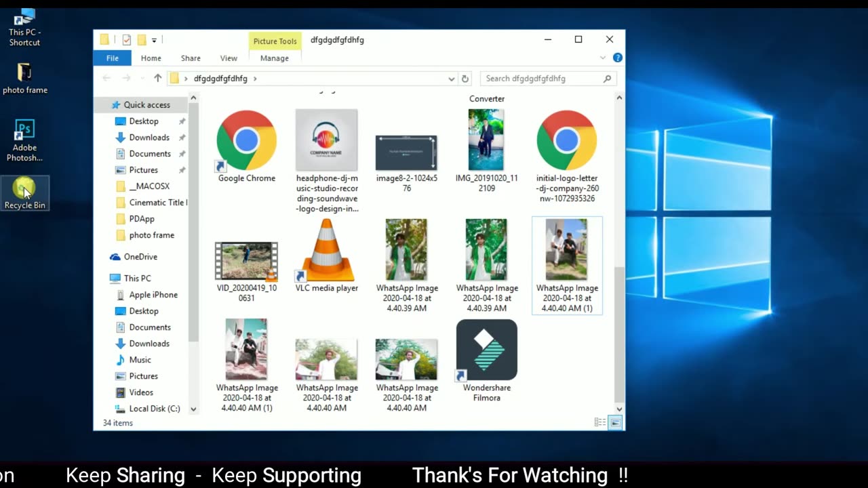The width and height of the screenshot is (868, 488).
Task: Click the Explorer Help question mark icon
Action: point(617,58)
